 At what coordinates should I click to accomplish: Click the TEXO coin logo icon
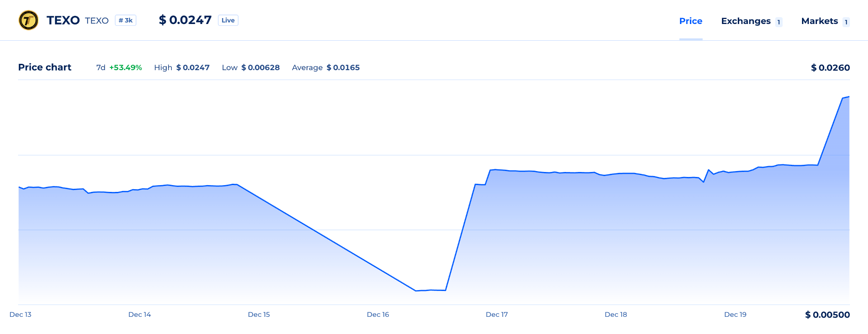(28, 20)
